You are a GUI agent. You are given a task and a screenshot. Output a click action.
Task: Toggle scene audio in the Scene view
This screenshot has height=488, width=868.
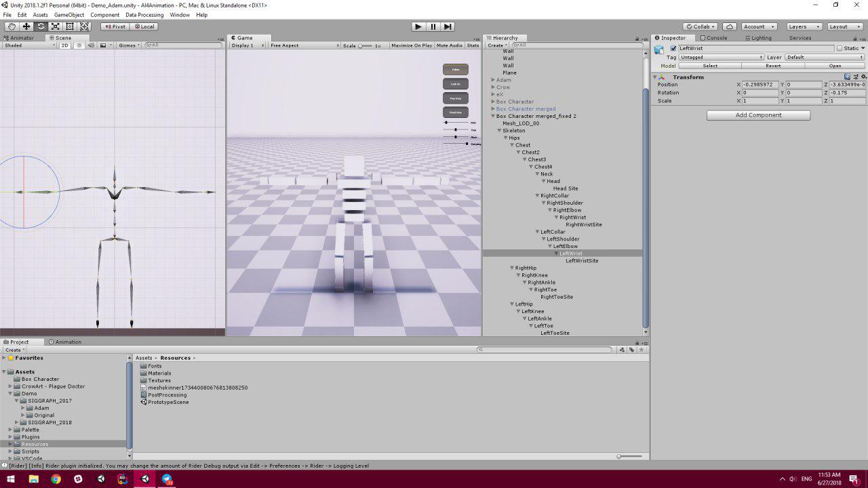click(92, 45)
